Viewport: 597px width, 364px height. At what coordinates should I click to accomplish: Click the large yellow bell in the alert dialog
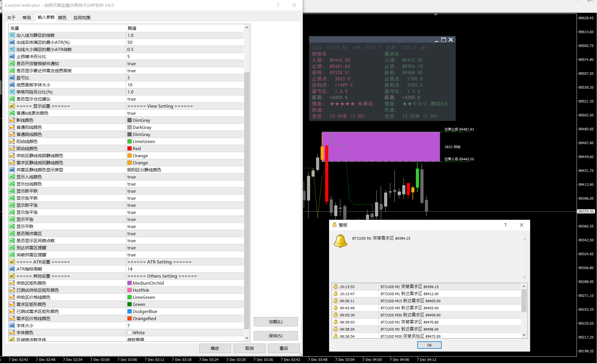340,241
